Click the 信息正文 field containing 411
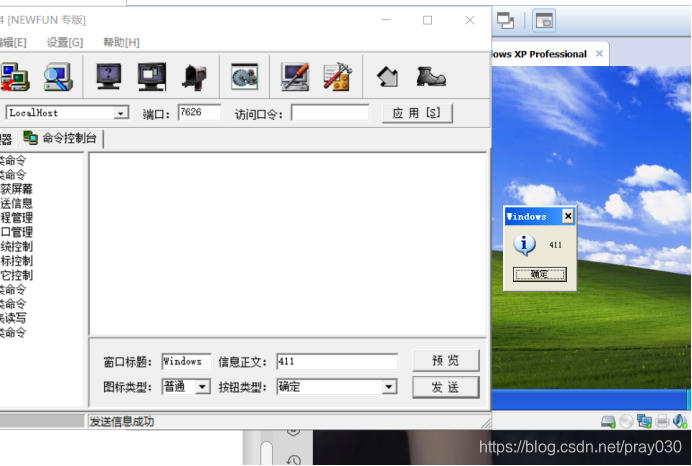The height and width of the screenshot is (466, 692). point(337,361)
